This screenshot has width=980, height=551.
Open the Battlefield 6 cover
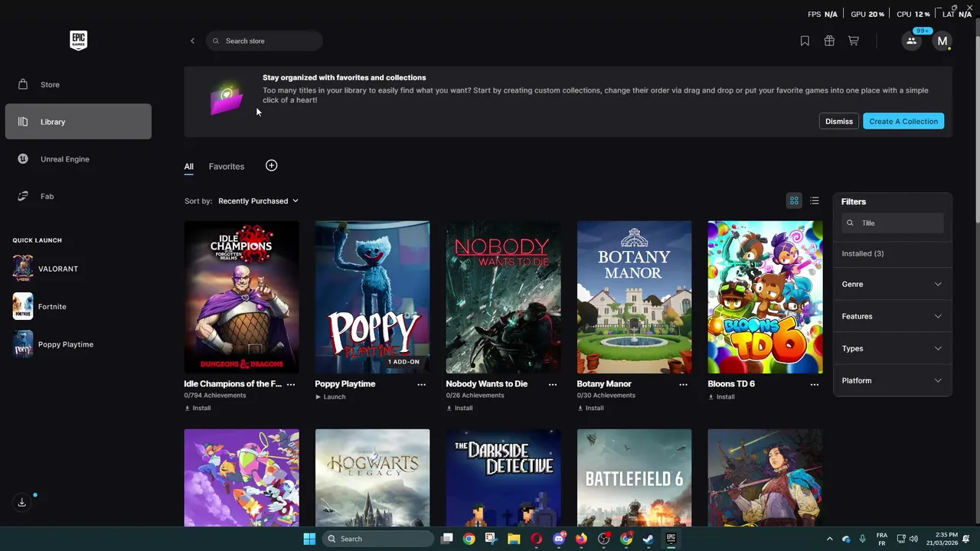point(634,478)
